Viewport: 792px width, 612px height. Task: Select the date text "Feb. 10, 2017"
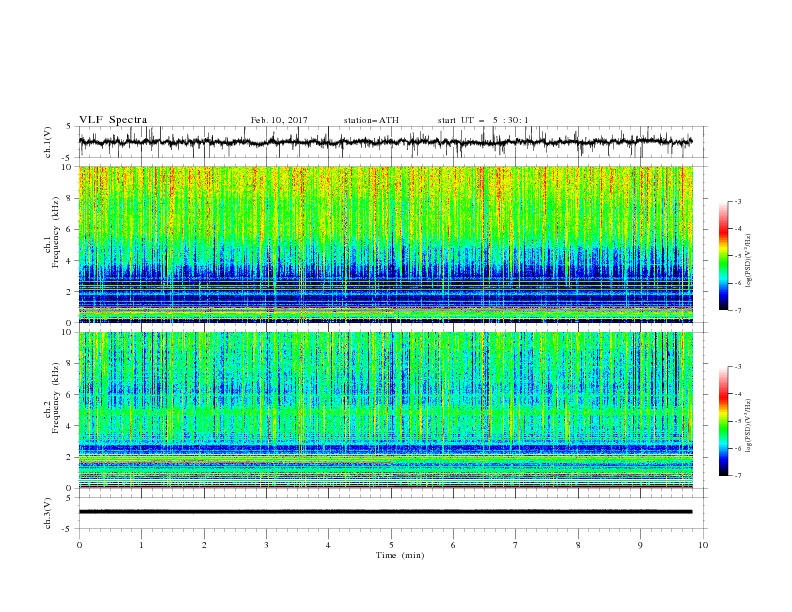[279, 120]
